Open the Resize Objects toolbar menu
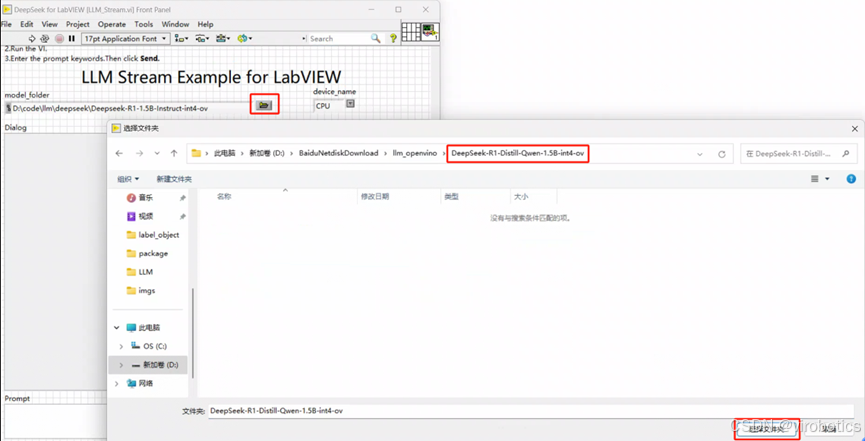This screenshot has height=441, width=865. pyautogui.click(x=223, y=39)
